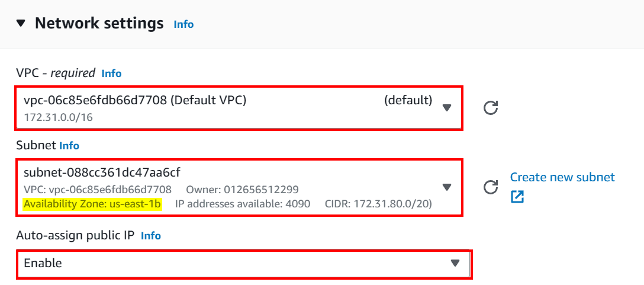Collapse the Network settings section triangle
644x285 pixels.
tap(21, 24)
